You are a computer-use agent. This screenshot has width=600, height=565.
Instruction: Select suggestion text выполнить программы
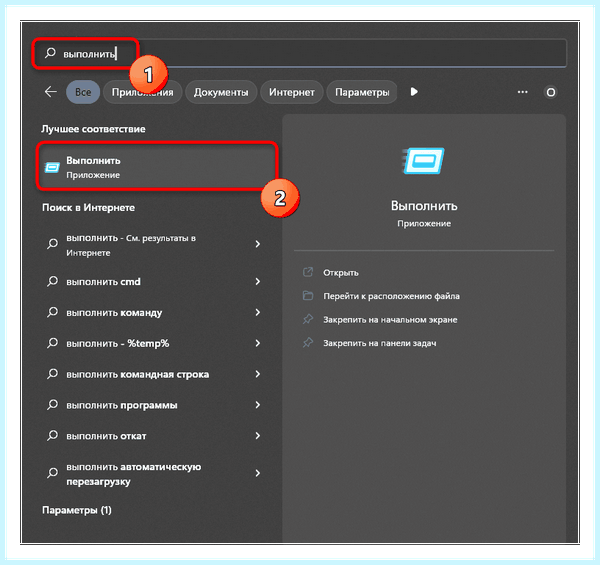(x=122, y=405)
